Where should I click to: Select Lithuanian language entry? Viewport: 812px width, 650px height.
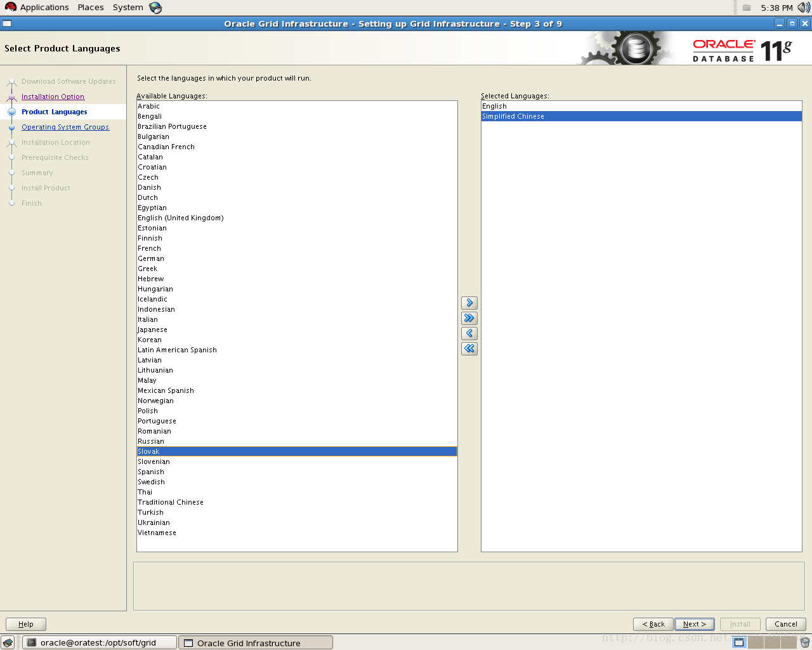point(297,370)
